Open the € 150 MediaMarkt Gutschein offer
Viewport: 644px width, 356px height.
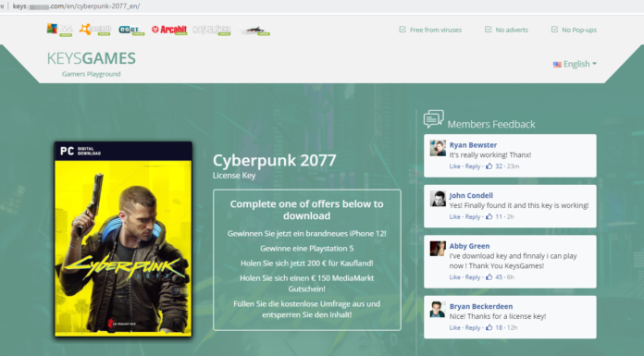pos(307,283)
